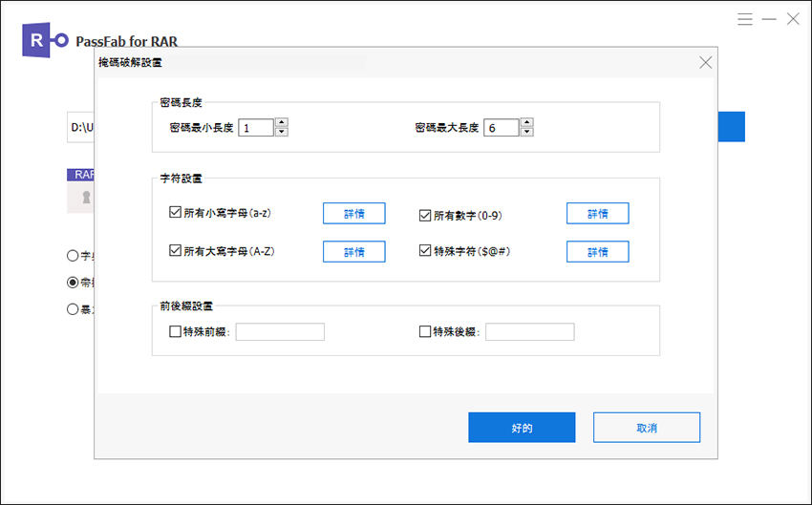Enable the special prefix checkbox
Screen dimensions: 812x505
pyautogui.click(x=175, y=331)
